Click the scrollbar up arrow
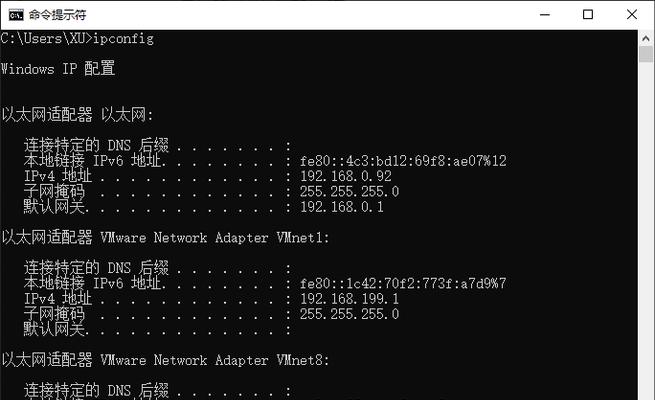This screenshot has width=655, height=400. [x=646, y=38]
